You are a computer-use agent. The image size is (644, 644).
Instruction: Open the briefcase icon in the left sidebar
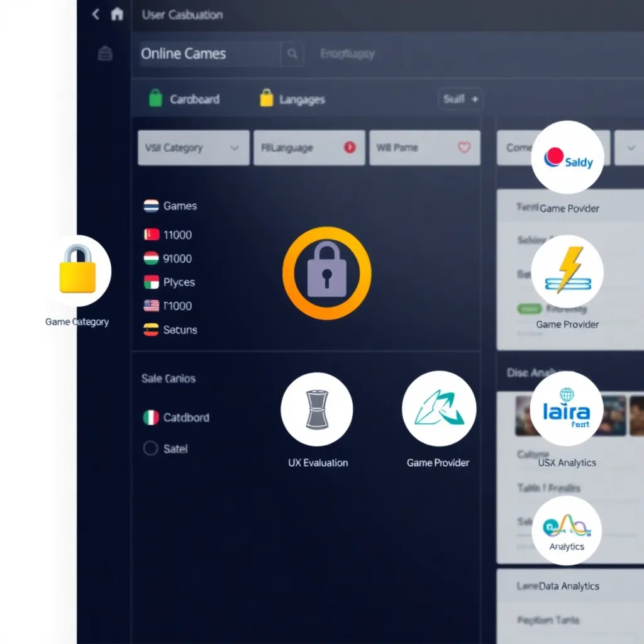pos(105,54)
